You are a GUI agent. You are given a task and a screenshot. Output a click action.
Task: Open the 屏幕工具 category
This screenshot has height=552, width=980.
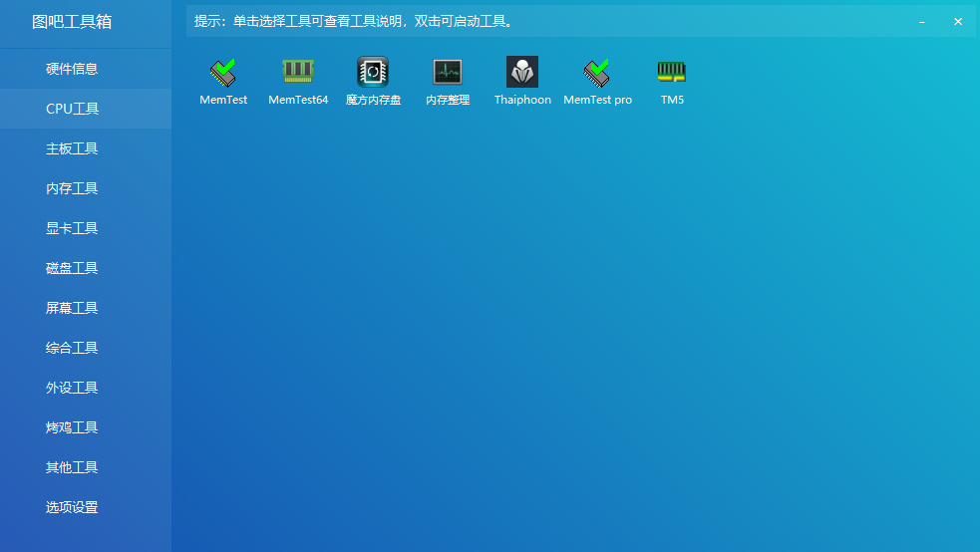point(86,308)
